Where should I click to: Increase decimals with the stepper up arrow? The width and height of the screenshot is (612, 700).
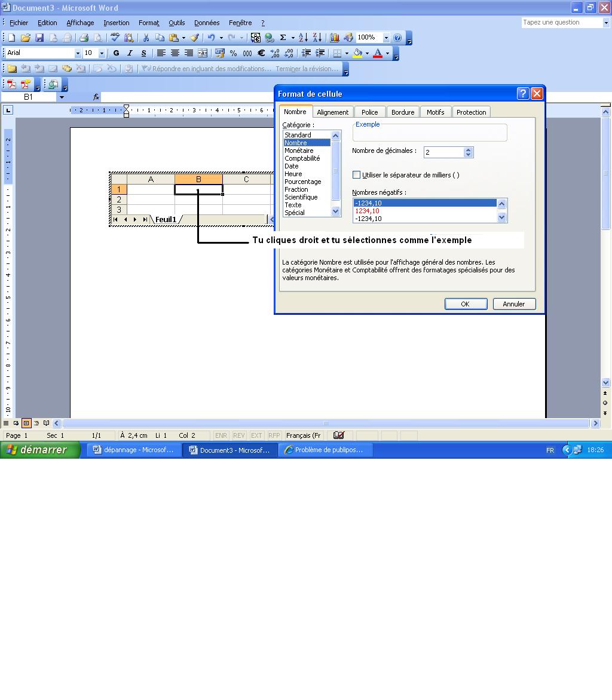(469, 149)
